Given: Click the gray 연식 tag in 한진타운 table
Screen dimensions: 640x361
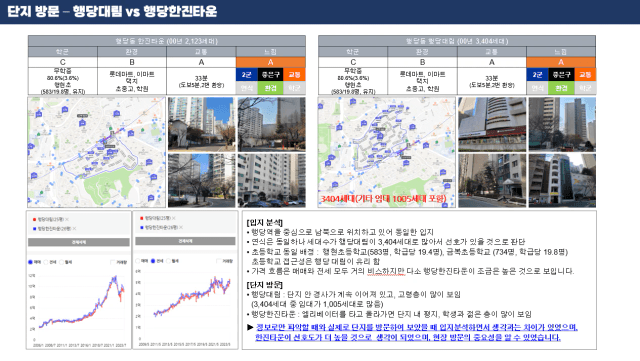Looking at the screenshot, I should pos(247,88).
